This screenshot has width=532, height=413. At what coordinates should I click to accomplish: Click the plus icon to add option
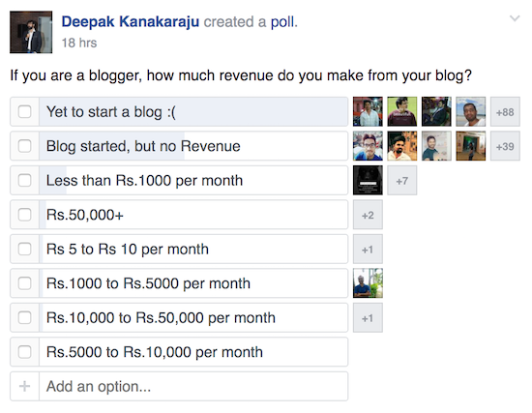coord(24,386)
